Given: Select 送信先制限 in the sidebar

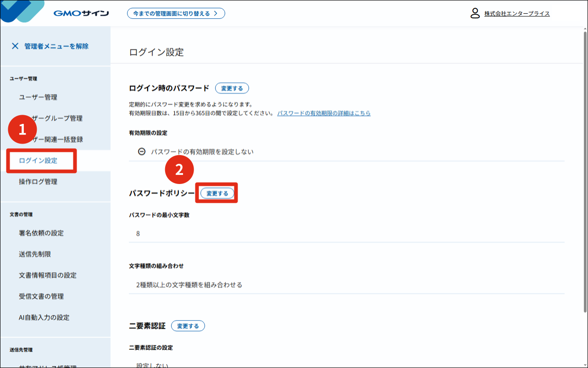Looking at the screenshot, I should coord(35,254).
